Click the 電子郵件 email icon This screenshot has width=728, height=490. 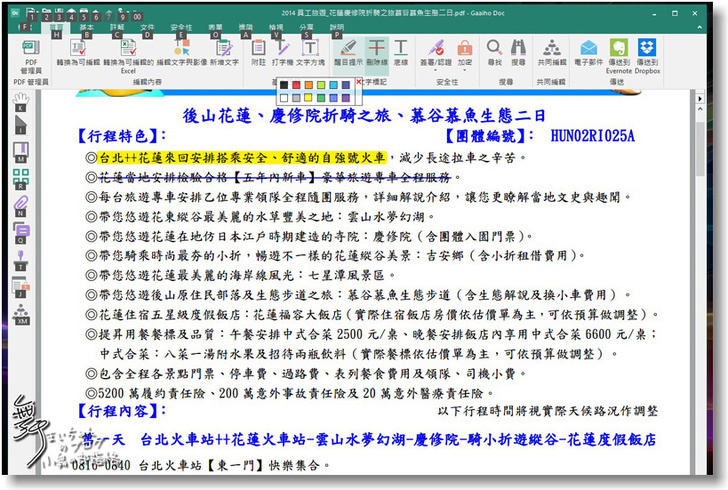[589, 47]
